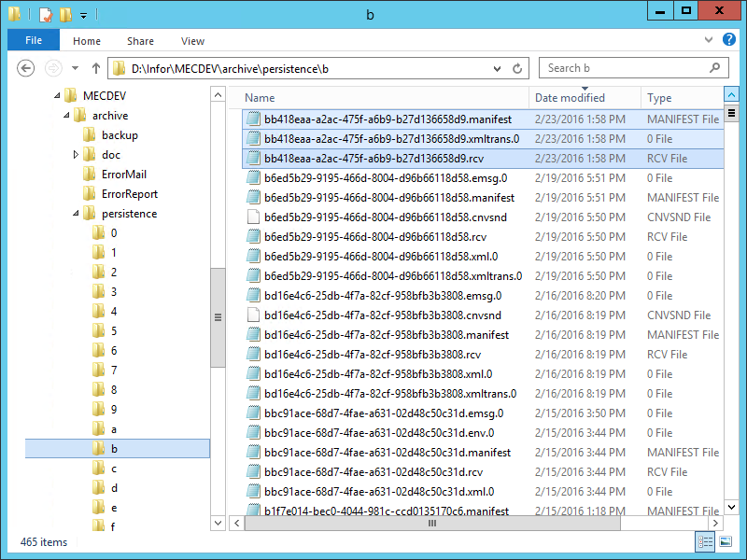This screenshot has width=747, height=560.
Task: Select the b6ed5b29 cnvsnd file icon
Action: [x=252, y=217]
